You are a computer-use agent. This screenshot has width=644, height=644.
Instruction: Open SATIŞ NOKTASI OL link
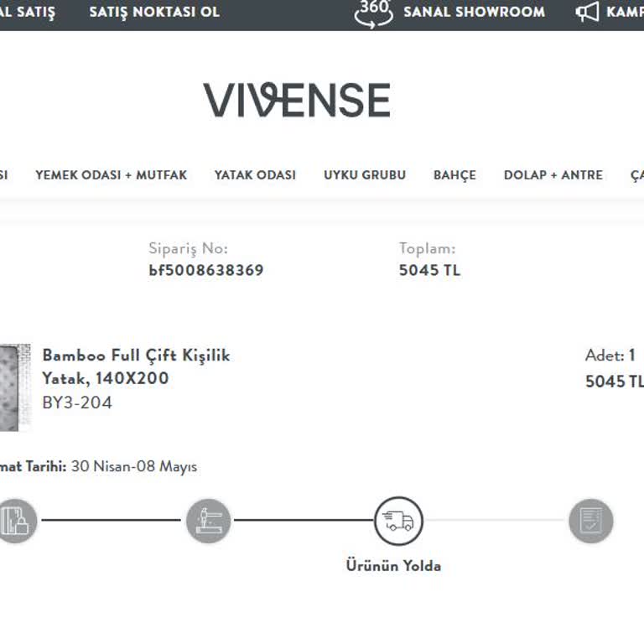pos(154,12)
